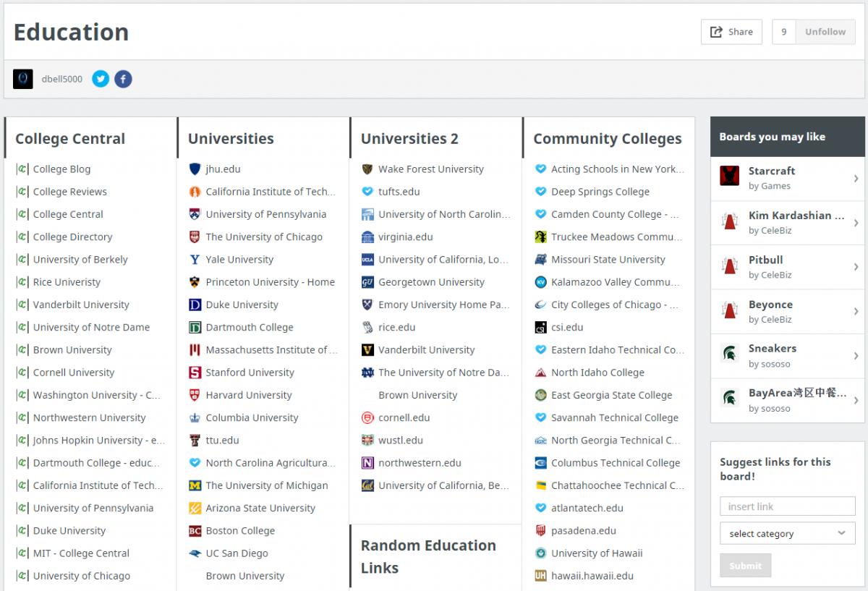Click the Unfollow button
This screenshot has width=868, height=591.
(825, 32)
